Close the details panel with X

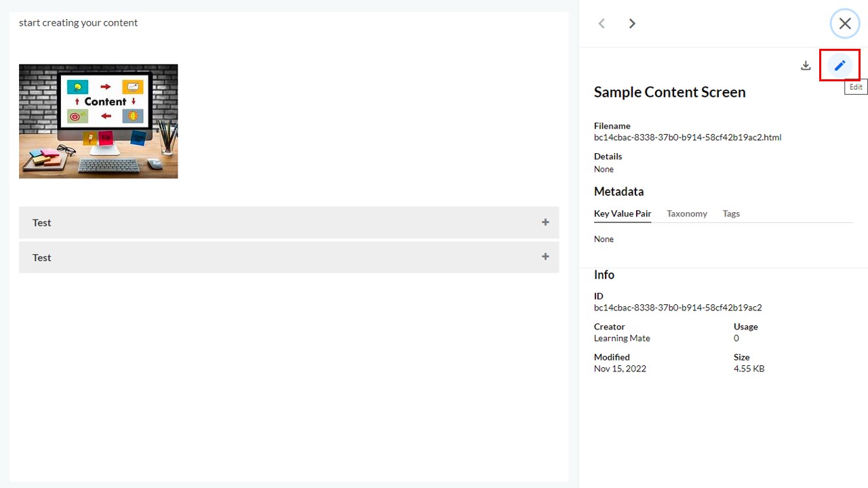(x=845, y=24)
